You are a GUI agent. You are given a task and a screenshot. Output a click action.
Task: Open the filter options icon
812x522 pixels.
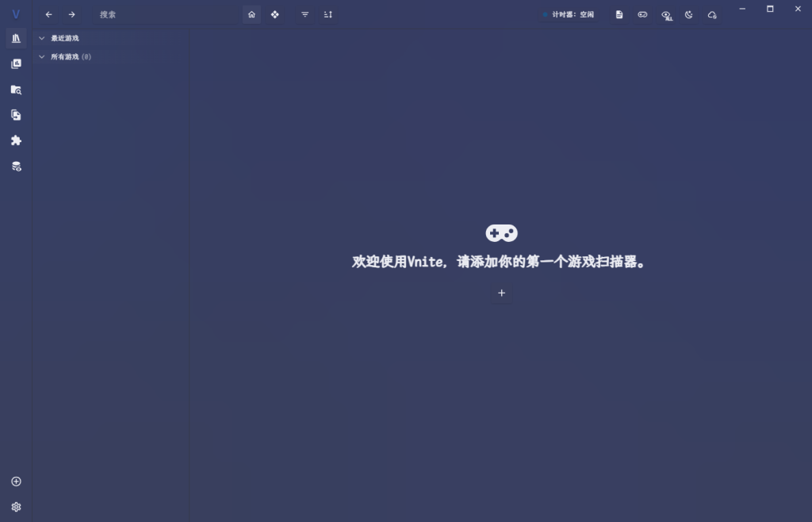305,14
